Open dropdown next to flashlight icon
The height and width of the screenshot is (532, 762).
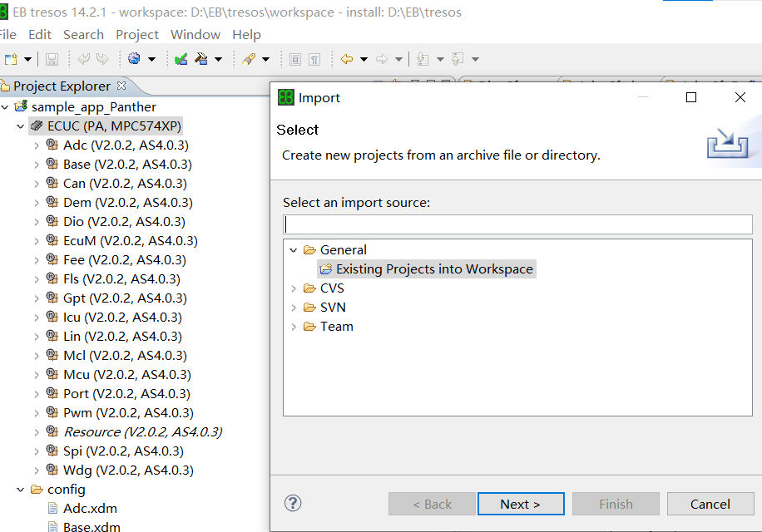coord(265,60)
